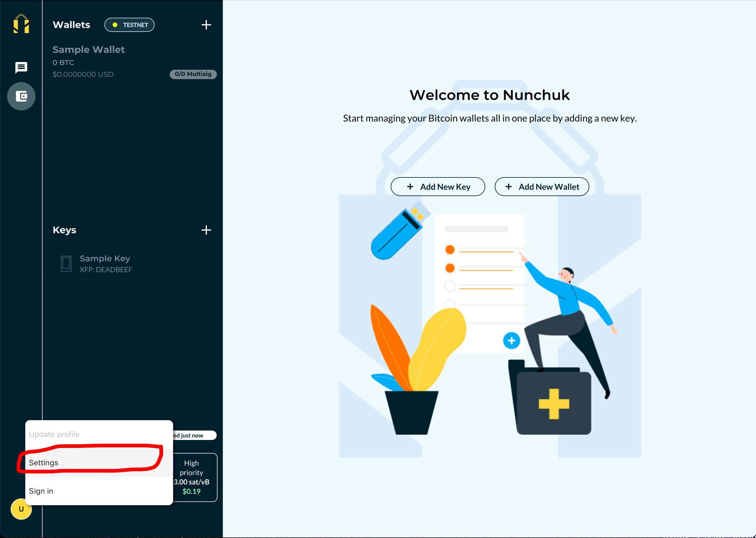Click the Wallets section plus icon
Image resolution: width=756 pixels, height=538 pixels.
pos(206,25)
